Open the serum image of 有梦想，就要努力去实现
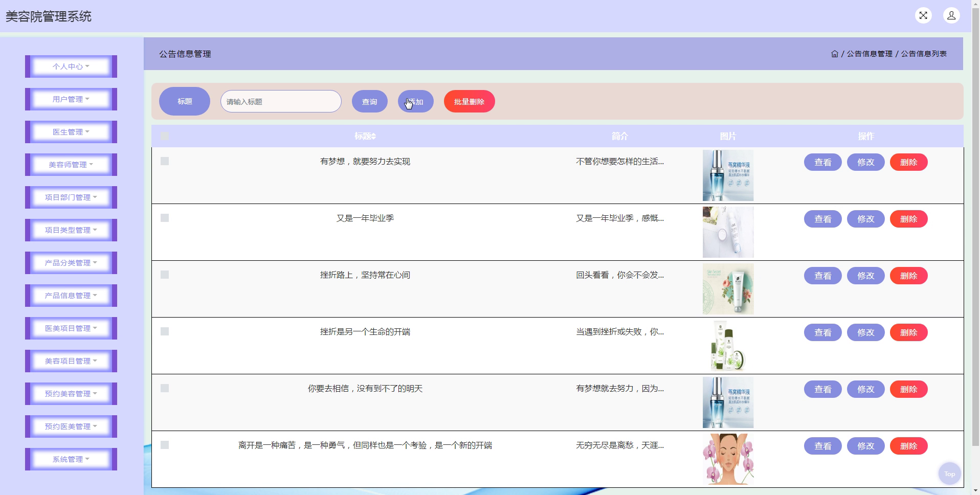 coord(728,175)
